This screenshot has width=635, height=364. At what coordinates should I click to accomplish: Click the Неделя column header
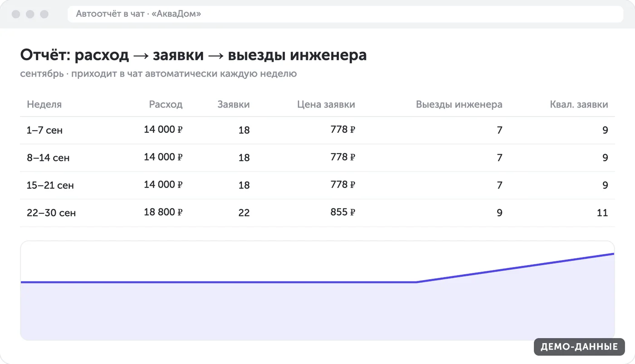point(44,104)
